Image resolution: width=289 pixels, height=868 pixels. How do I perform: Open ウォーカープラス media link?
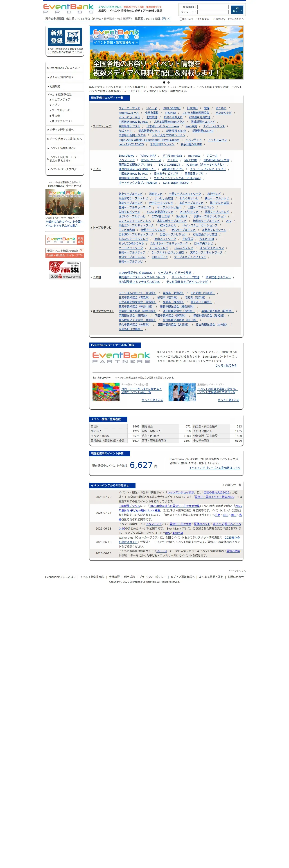click(x=129, y=109)
